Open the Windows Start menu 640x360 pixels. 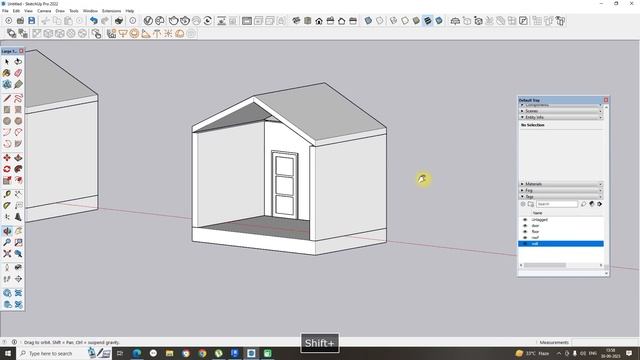pyautogui.click(x=8, y=353)
